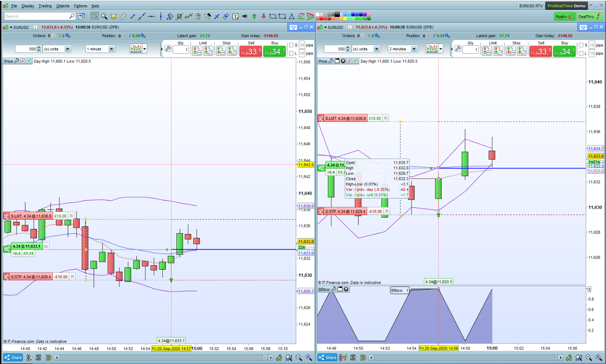Expand the EURUSD instrument arrow on left chart
Viewport: 606px width, 364px height.
11,28
